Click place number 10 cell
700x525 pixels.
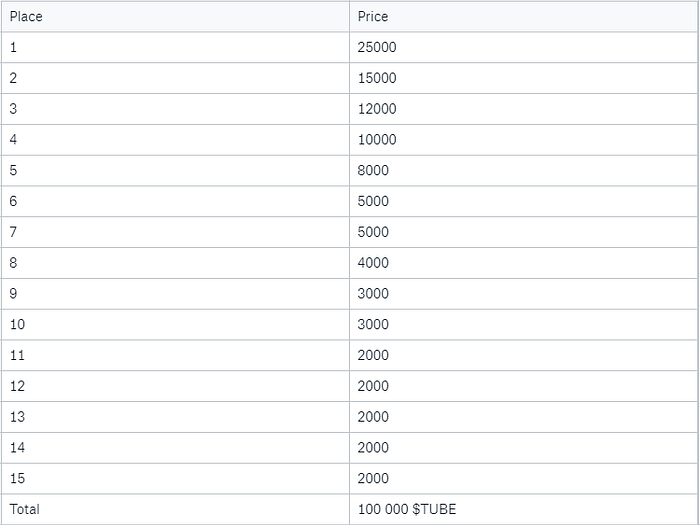pyautogui.click(x=175, y=325)
